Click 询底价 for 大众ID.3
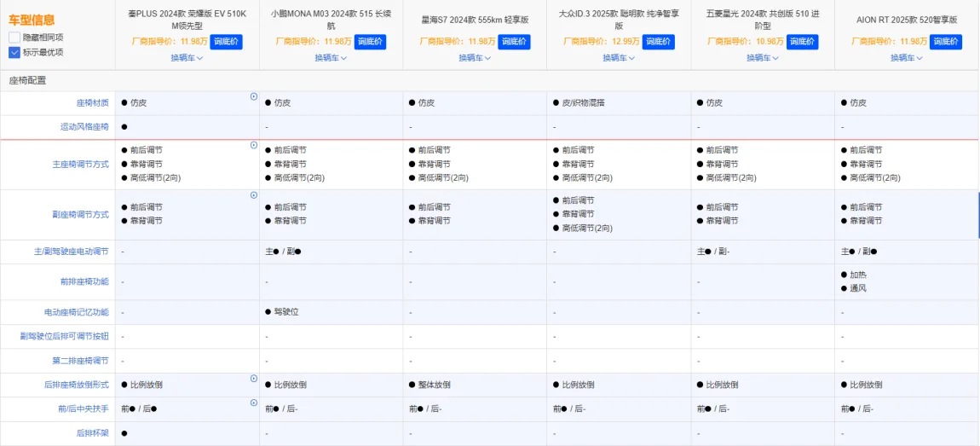The width and height of the screenshot is (980, 446). click(x=658, y=42)
